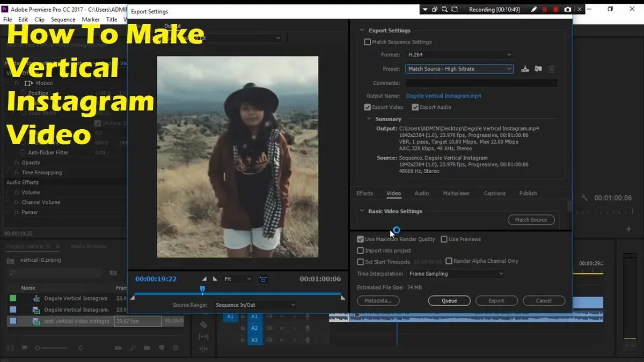Uncheck the Export Audio checkbox
Image resolution: width=644 pixels, height=362 pixels.
[415, 107]
